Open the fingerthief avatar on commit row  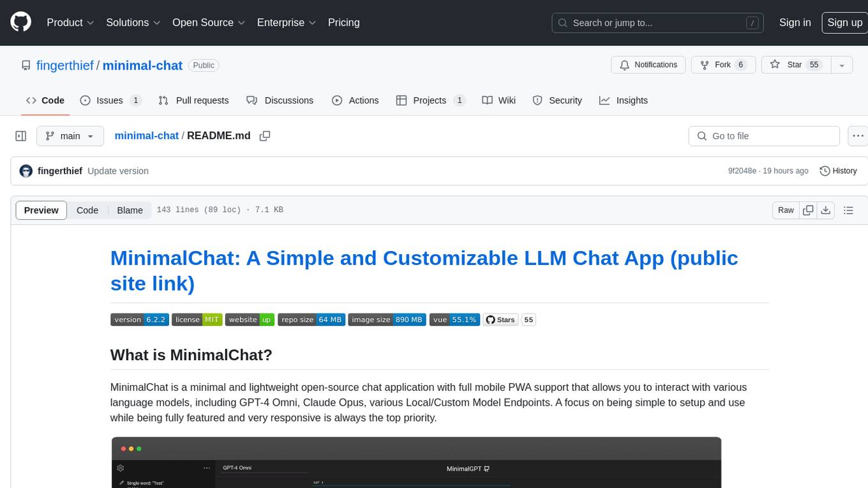(x=26, y=171)
